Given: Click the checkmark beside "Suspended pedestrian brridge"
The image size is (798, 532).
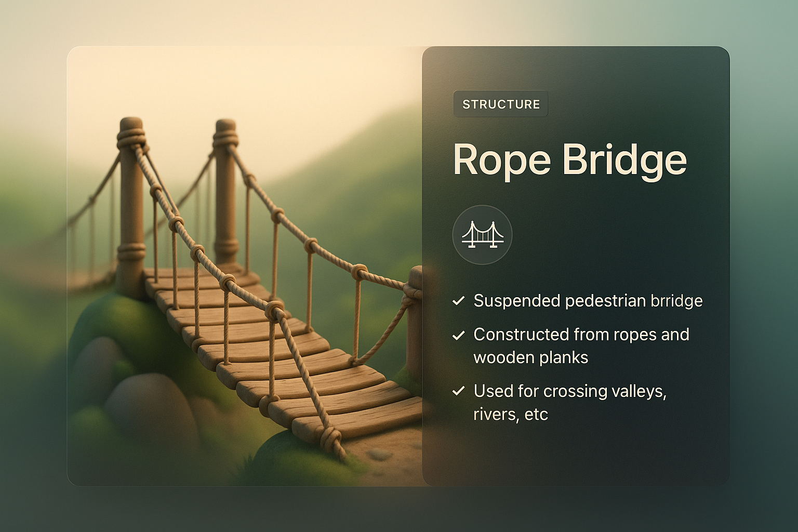Looking at the screenshot, I should 458,301.
